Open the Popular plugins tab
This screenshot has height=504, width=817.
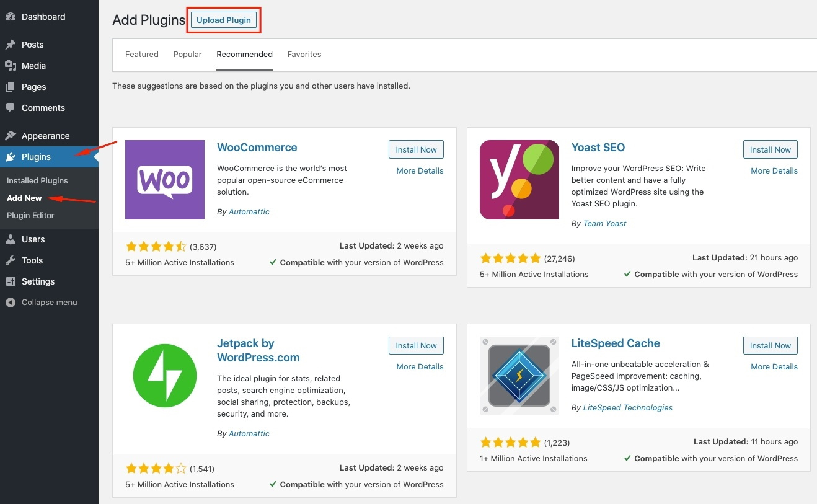click(187, 54)
